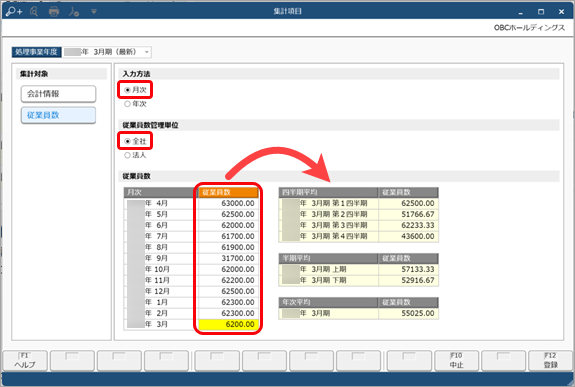Click the 第3四半期 value 62233.33
Image resolution: width=575 pixels, height=387 pixels.
pos(408,226)
